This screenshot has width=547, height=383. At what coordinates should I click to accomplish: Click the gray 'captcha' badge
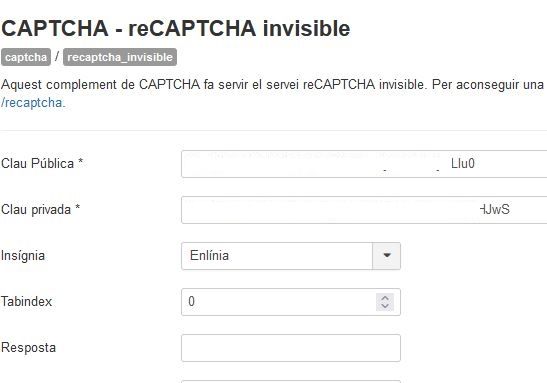point(26,57)
